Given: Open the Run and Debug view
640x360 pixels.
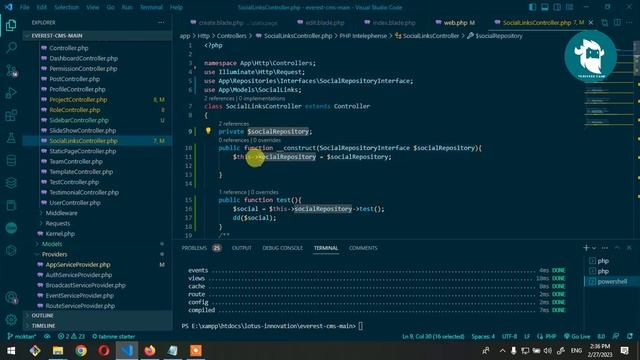Looking at the screenshot, I should coord(11,93).
